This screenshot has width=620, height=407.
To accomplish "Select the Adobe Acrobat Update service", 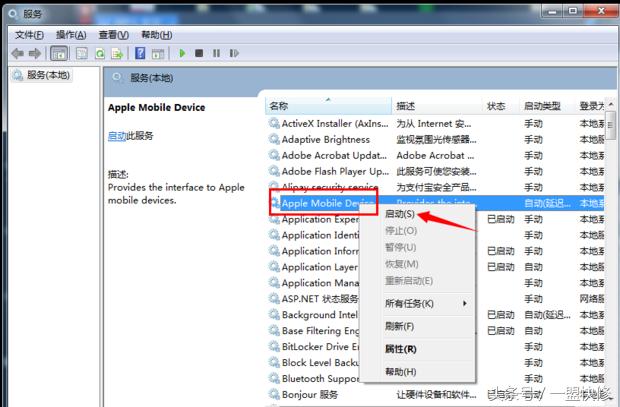I will [436, 155].
